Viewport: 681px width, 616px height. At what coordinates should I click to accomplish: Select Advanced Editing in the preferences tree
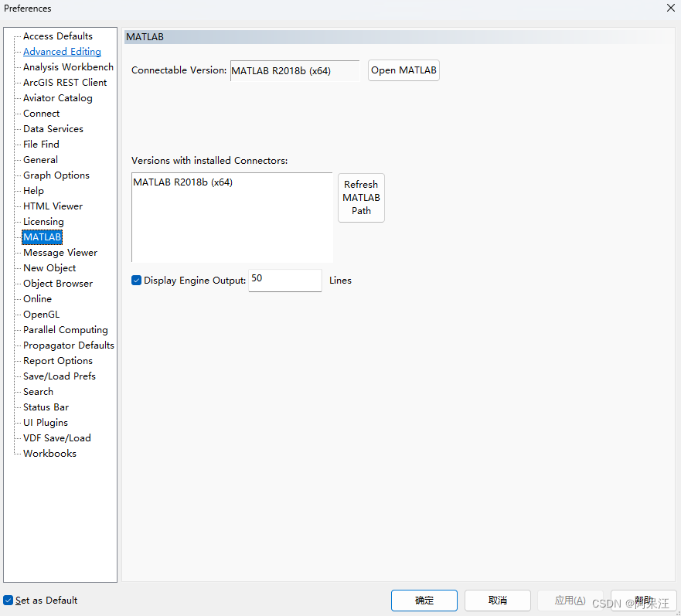point(62,52)
